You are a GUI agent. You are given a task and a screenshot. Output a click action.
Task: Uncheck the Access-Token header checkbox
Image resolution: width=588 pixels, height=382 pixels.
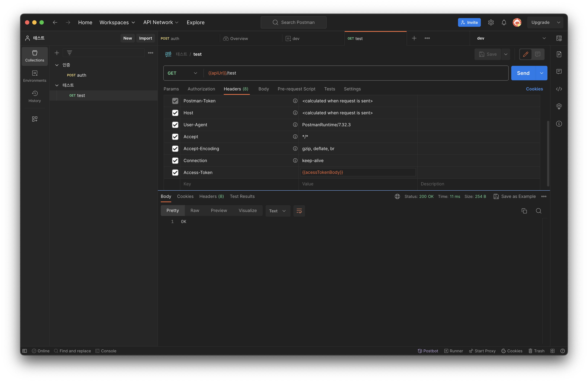(175, 173)
